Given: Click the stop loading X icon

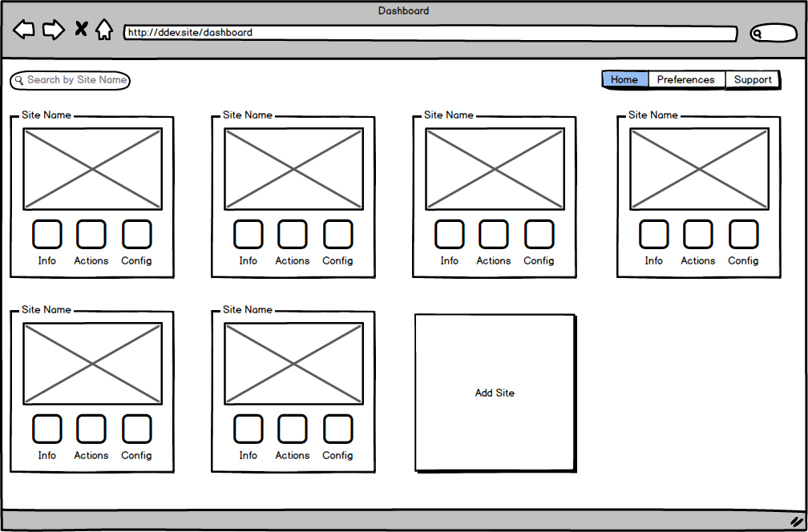Looking at the screenshot, I should [80, 29].
